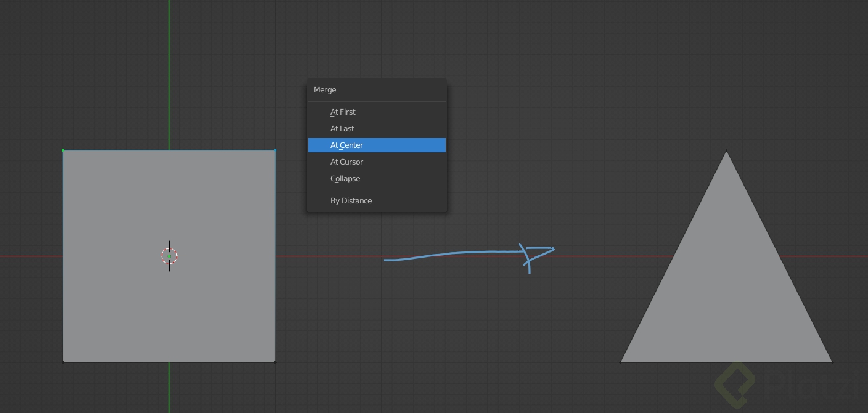Select the triangle's bottom-right vertex
Image resolution: width=868 pixels, height=413 pixels.
point(832,362)
